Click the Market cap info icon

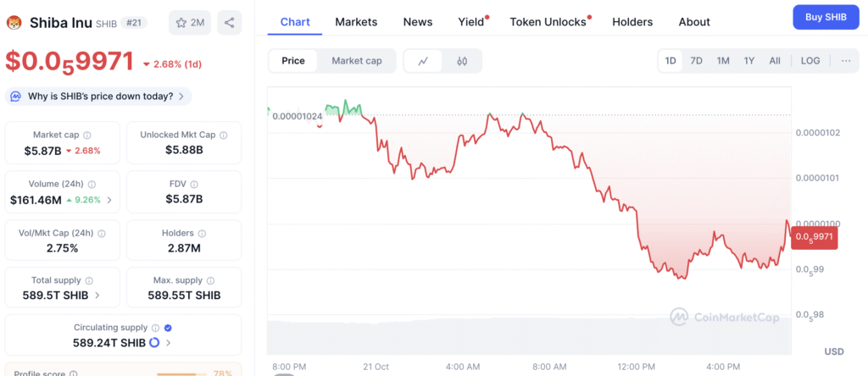pos(87,135)
